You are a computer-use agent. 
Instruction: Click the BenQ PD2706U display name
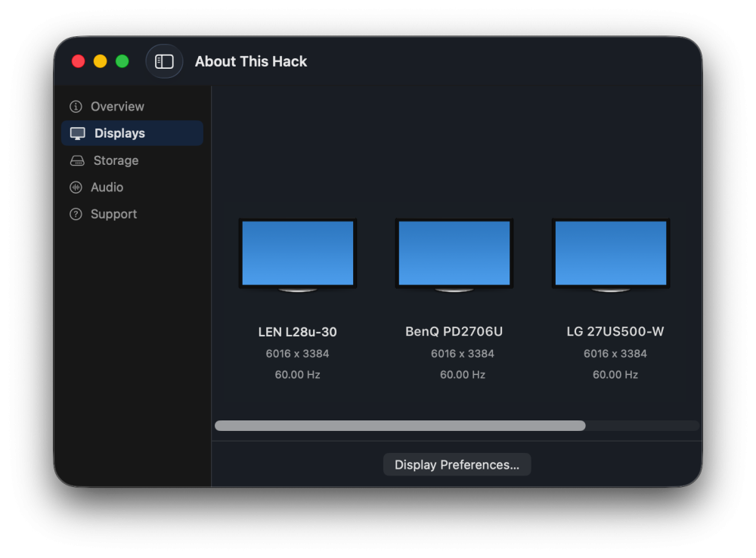454,331
